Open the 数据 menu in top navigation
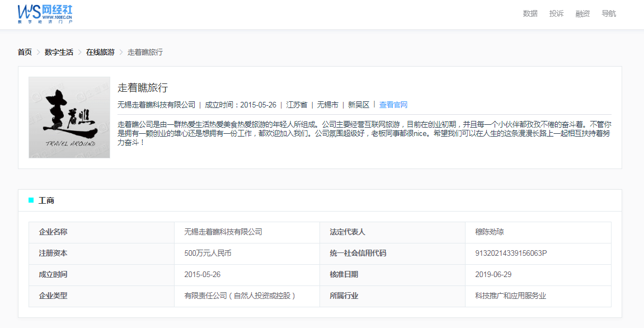Image resolution: width=644 pixels, height=328 pixels. coord(530,14)
